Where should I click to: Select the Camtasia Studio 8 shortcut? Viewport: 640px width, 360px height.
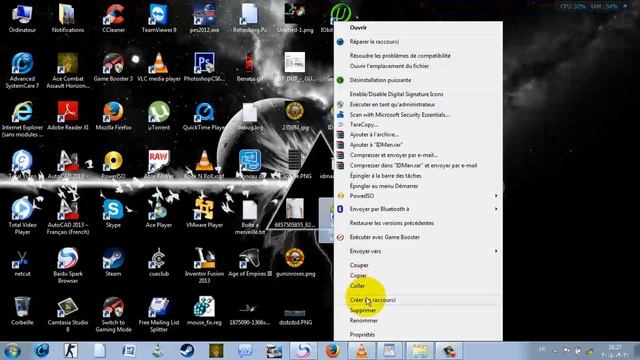click(68, 314)
